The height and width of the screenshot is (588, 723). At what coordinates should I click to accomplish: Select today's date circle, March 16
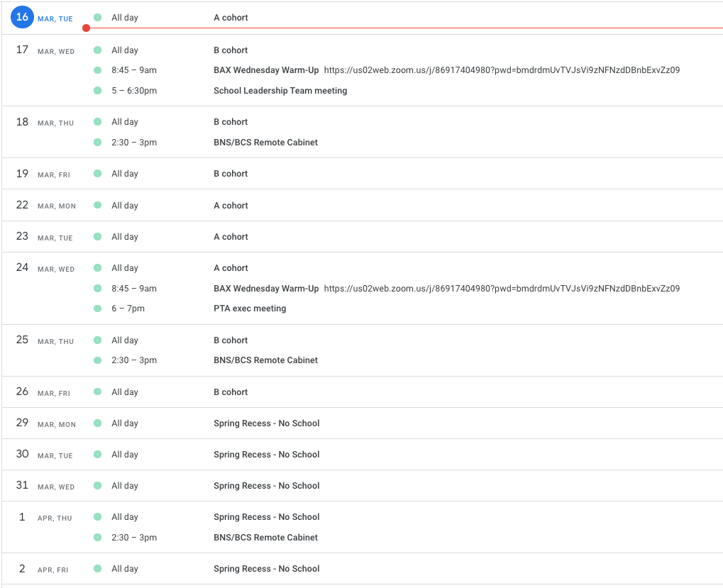[22, 17]
